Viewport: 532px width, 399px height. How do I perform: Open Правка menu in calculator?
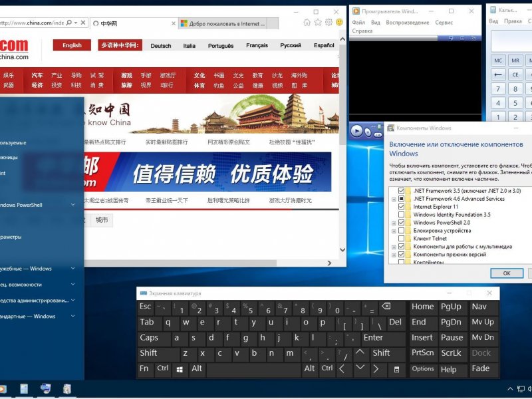pos(513,21)
